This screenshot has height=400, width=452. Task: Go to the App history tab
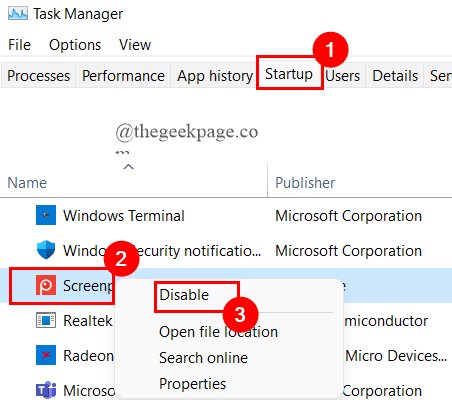(215, 75)
